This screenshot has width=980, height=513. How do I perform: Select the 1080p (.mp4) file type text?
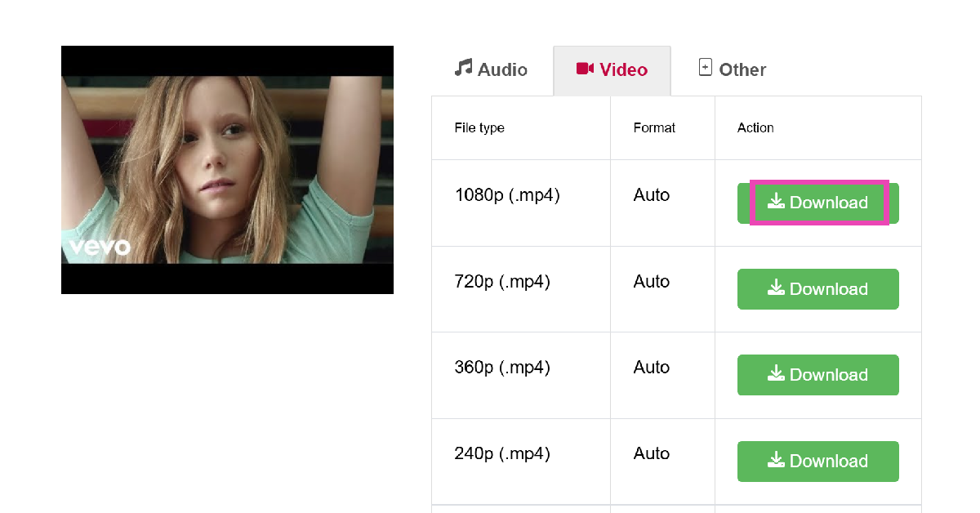[x=507, y=195]
